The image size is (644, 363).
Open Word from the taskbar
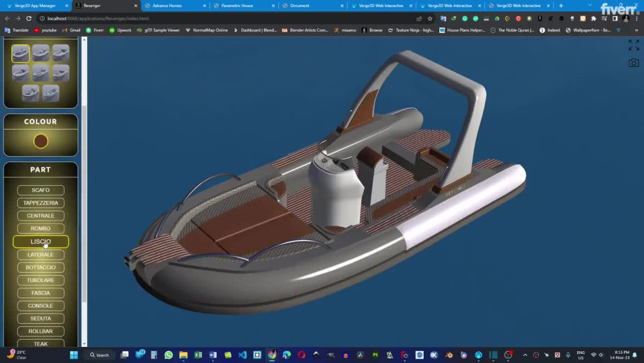pyautogui.click(x=213, y=355)
